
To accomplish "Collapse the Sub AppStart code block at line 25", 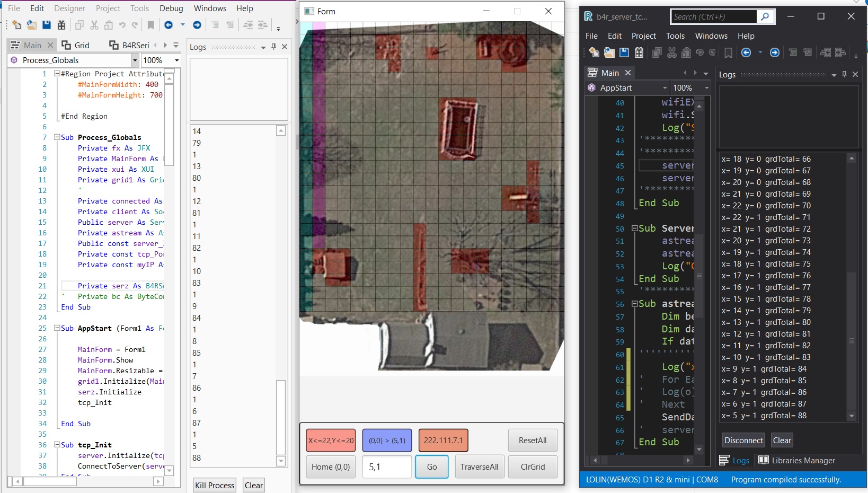I will tap(57, 328).
